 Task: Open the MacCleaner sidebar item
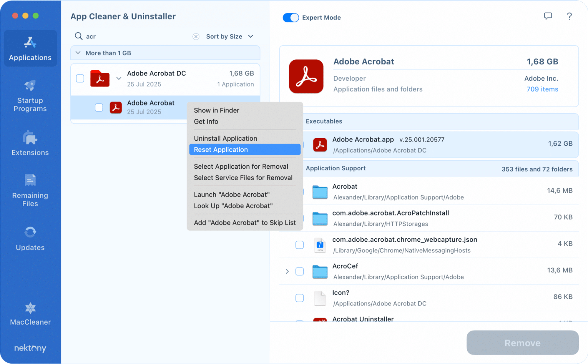30,314
